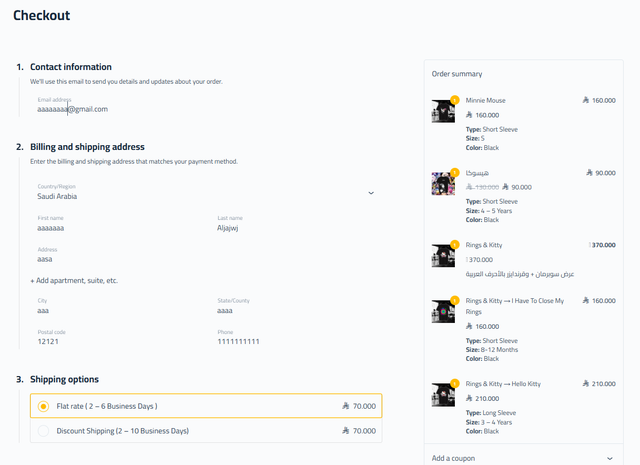Click the Rings & Kitty product name

pyautogui.click(x=484, y=245)
